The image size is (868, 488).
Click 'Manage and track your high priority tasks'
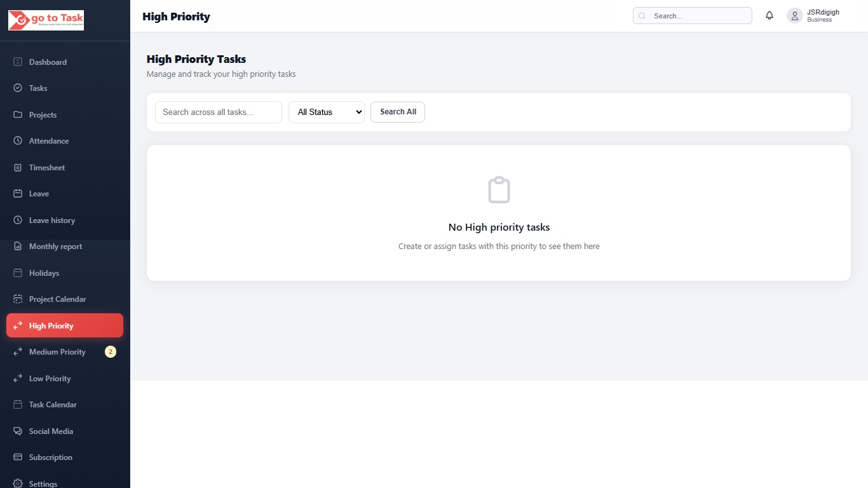[x=221, y=74]
